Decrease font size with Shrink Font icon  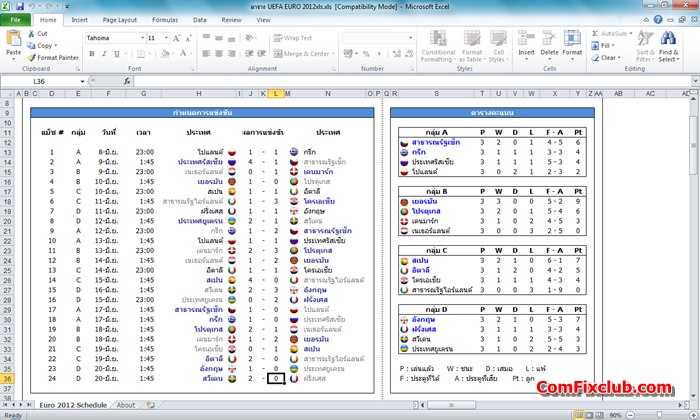[188, 38]
